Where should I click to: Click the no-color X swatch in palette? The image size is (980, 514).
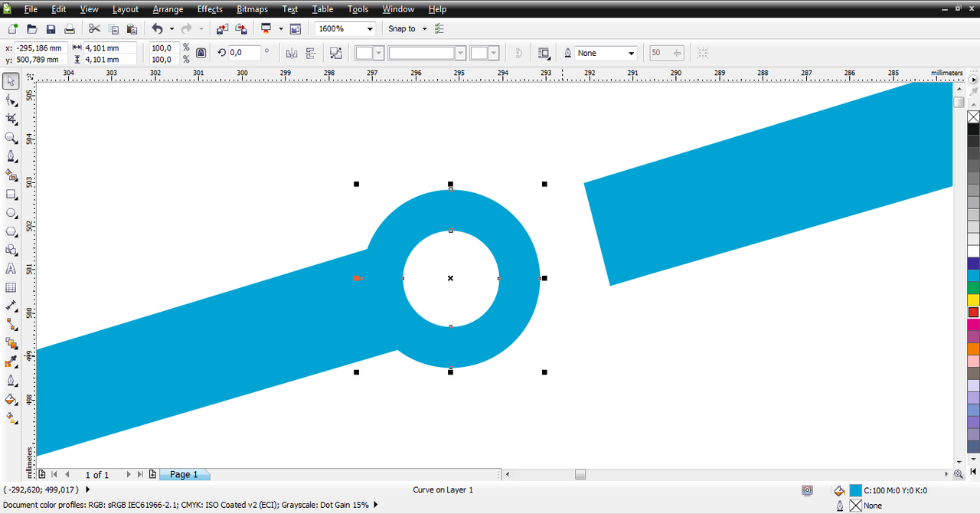973,117
